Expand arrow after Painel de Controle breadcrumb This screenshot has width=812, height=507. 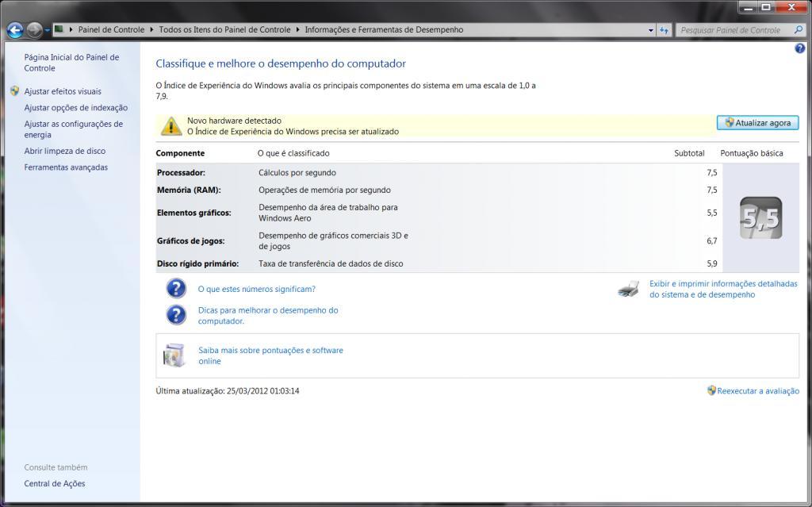click(151, 29)
